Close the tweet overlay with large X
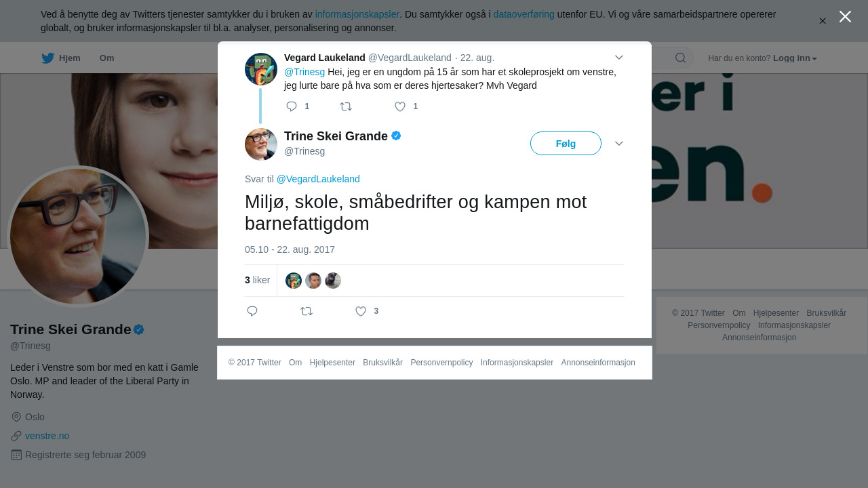 845,16
